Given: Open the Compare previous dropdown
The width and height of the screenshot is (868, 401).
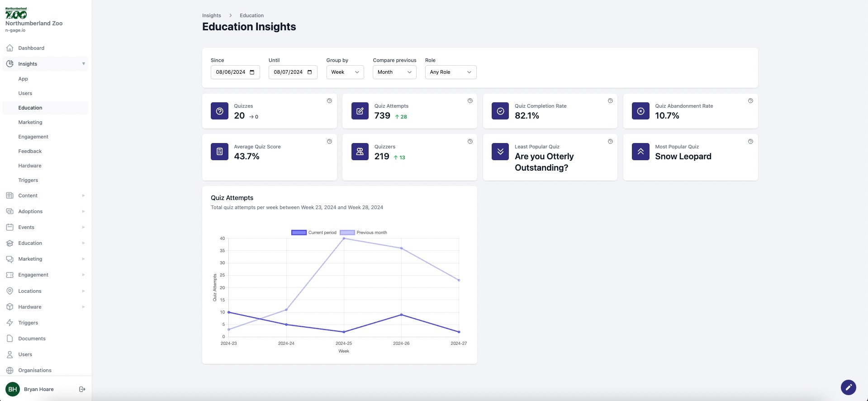Looking at the screenshot, I should tap(394, 72).
